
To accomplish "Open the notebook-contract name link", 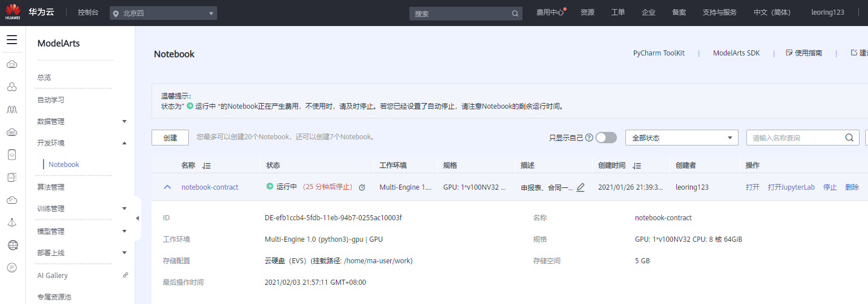I will tap(210, 187).
